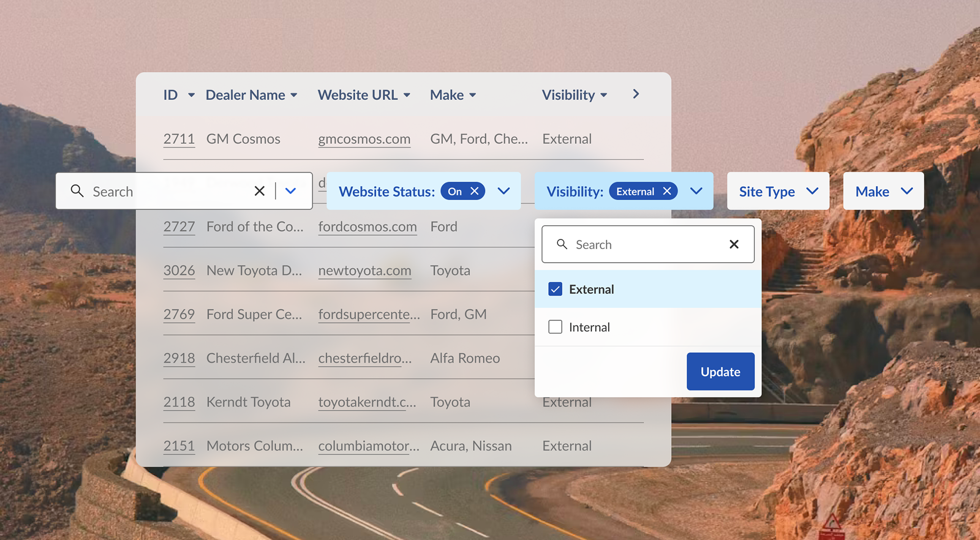
Task: Focus the Visibility popup search field
Action: tap(648, 244)
